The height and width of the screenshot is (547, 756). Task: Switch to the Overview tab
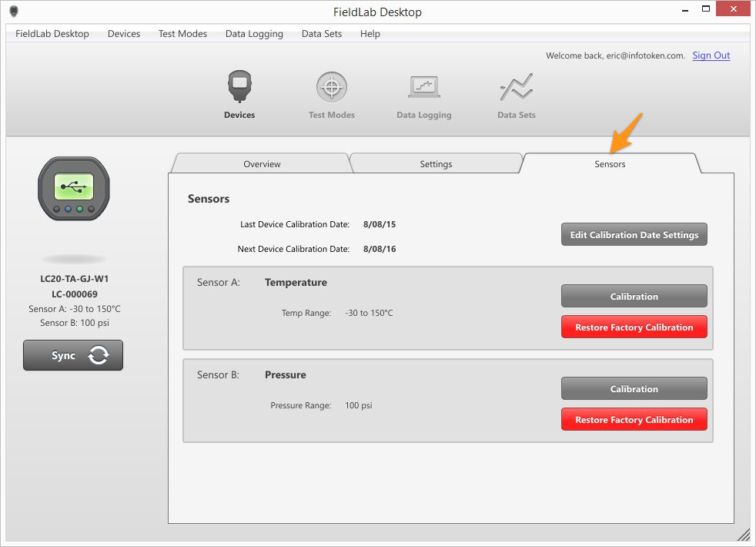(x=262, y=163)
